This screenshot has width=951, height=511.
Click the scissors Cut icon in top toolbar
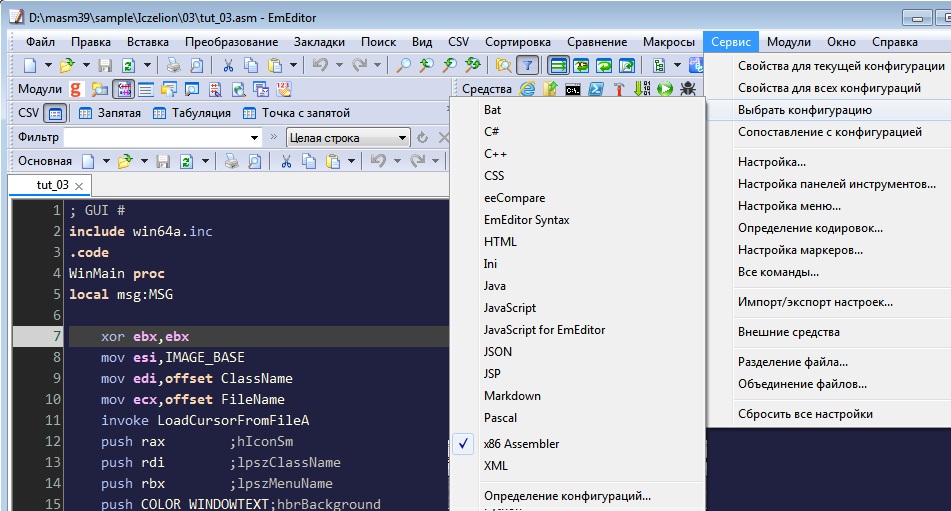click(x=228, y=66)
